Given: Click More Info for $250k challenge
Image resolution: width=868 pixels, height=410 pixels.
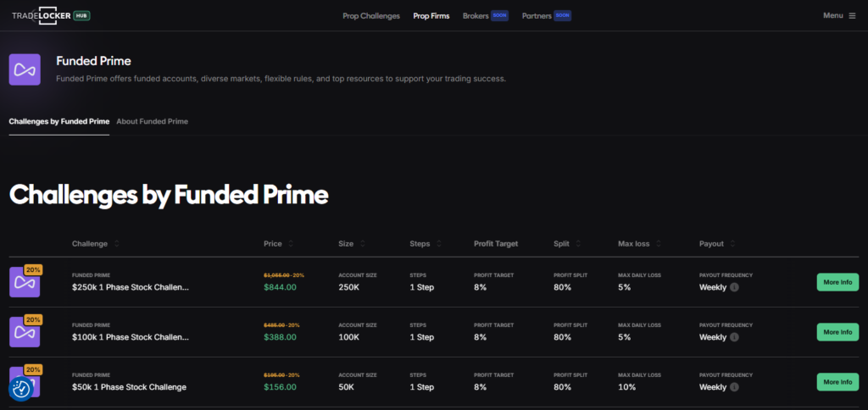Looking at the screenshot, I should coord(837,282).
